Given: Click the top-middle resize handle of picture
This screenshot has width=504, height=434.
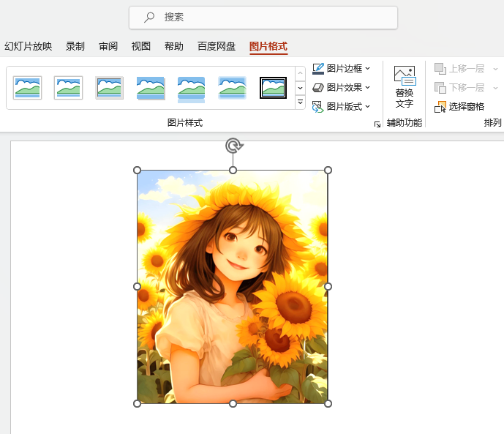Looking at the screenshot, I should 233,170.
